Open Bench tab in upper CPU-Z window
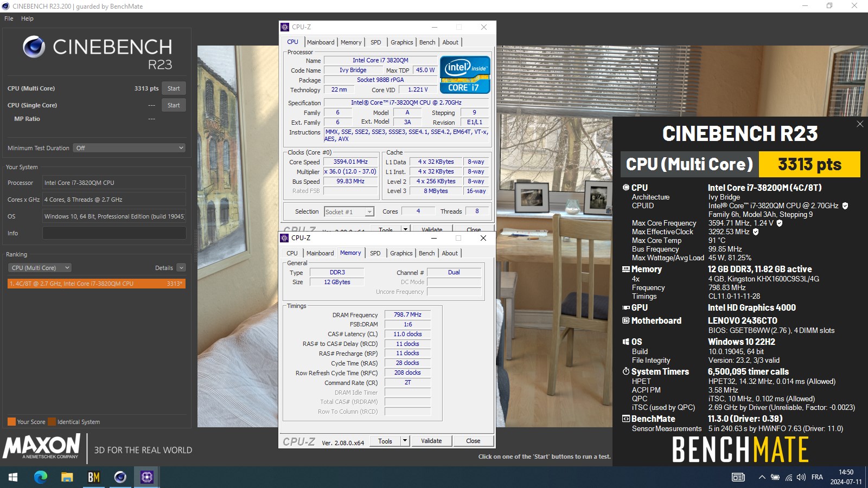This screenshot has height=488, width=868. [x=427, y=42]
